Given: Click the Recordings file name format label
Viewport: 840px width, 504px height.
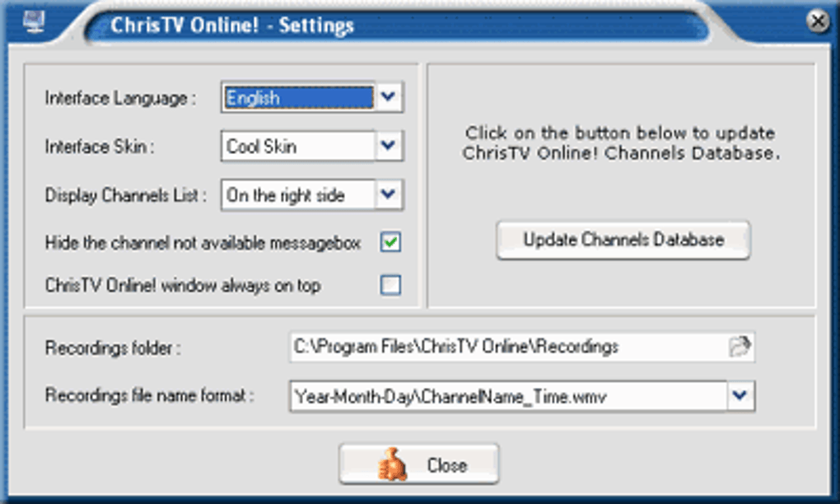Looking at the screenshot, I should [x=149, y=395].
